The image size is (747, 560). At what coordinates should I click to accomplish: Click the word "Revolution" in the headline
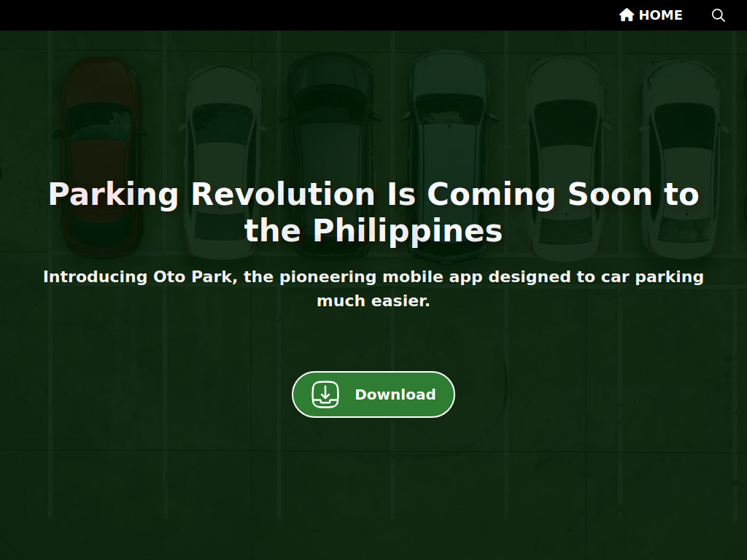click(283, 195)
